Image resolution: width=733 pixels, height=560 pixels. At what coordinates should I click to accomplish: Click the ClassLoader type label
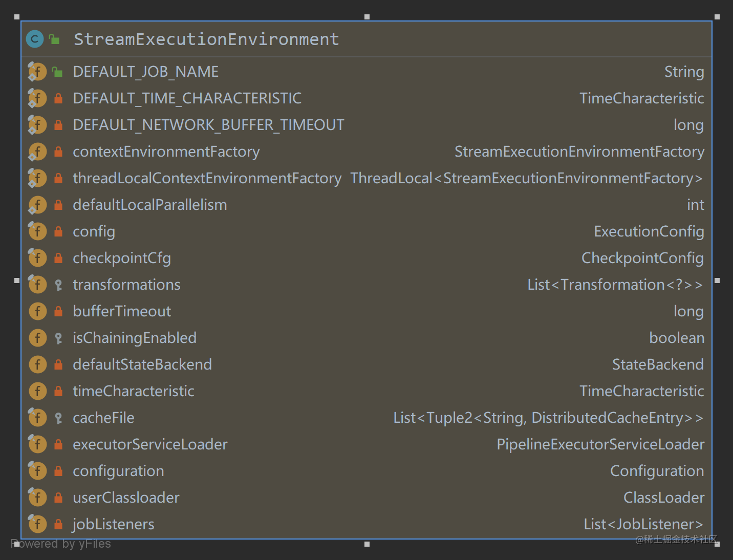click(x=664, y=498)
